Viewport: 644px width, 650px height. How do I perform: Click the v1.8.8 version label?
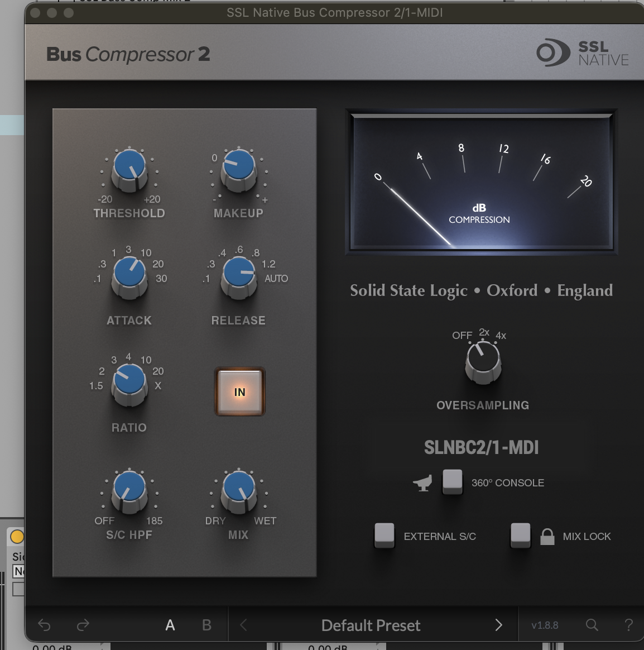(x=544, y=625)
